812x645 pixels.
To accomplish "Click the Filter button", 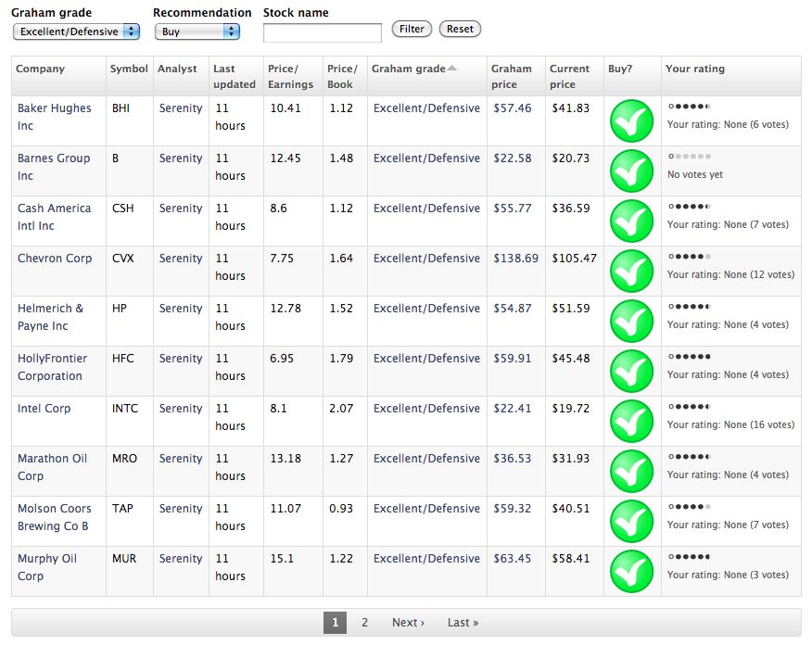I will 412,29.
